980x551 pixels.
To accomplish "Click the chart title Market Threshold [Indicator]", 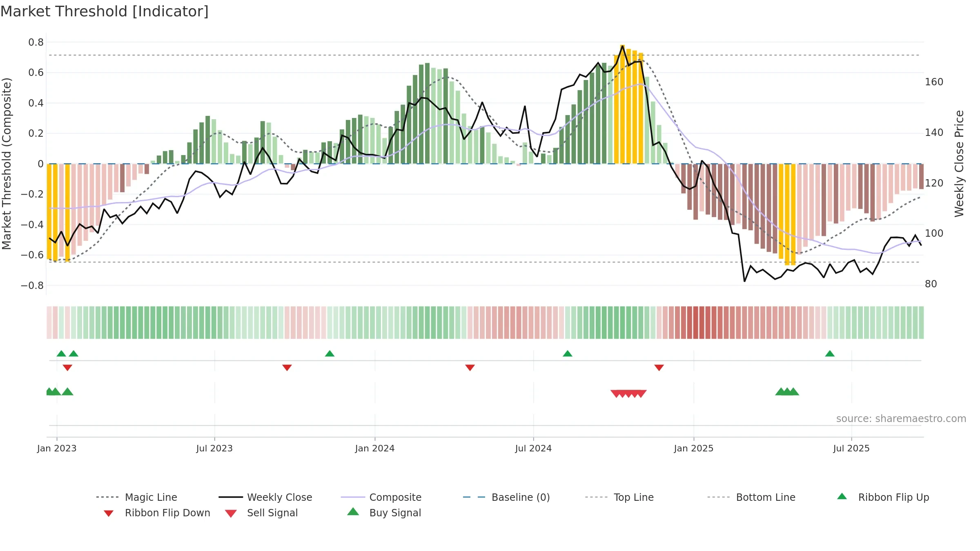I will (105, 11).
